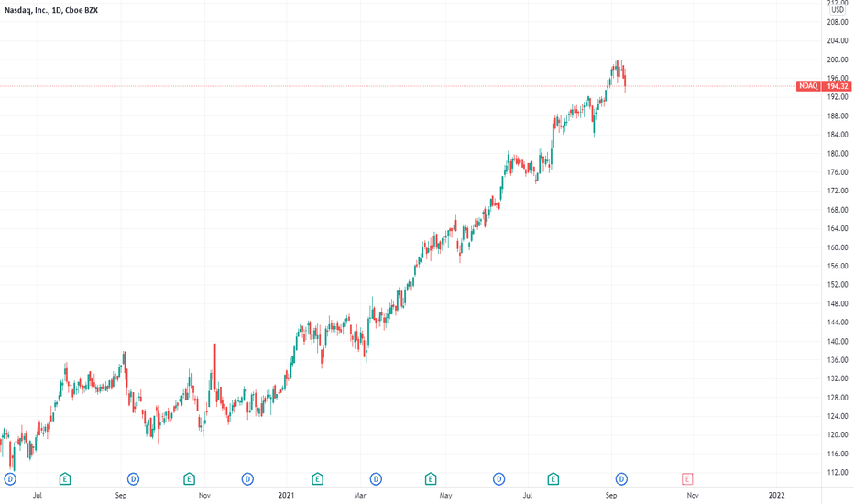
Task: Click the dividend marker right of Sep 2021
Action: click(621, 479)
